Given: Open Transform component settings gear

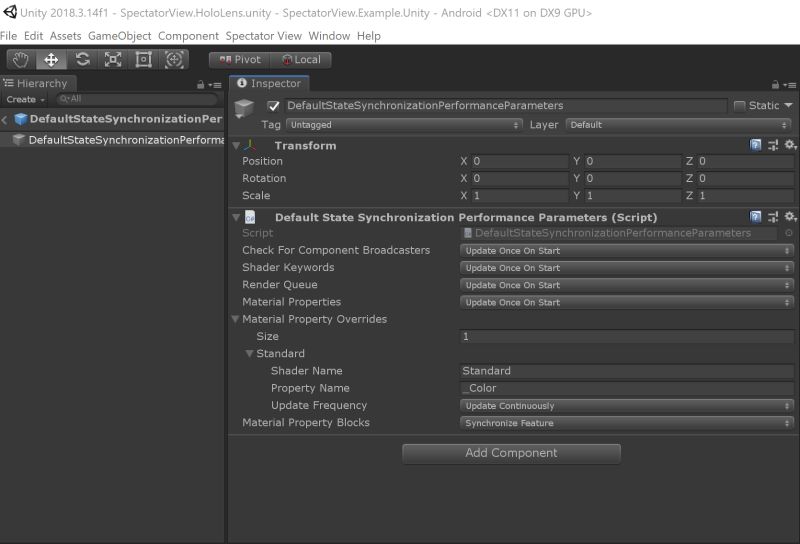Looking at the screenshot, I should point(790,145).
